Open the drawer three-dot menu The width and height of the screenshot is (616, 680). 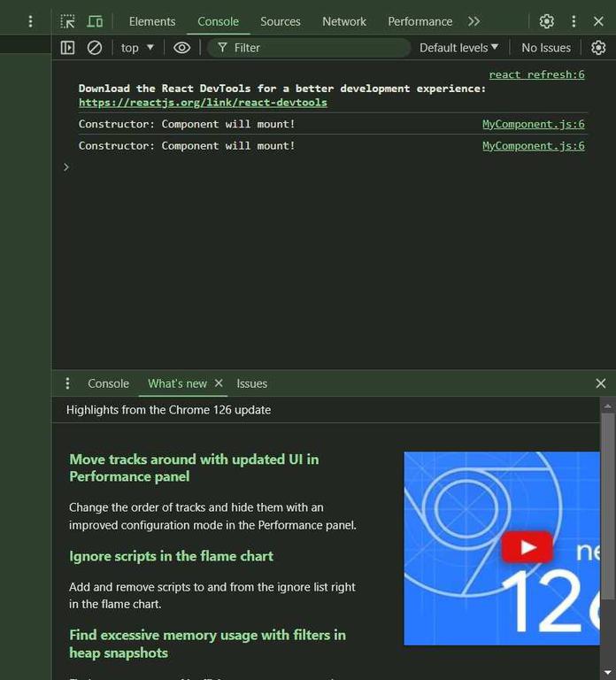tap(67, 382)
